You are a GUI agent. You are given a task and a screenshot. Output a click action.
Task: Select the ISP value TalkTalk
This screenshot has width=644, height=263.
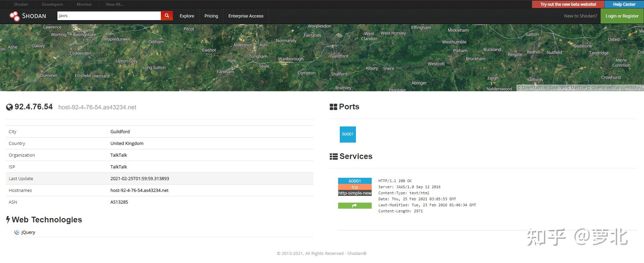coord(119,167)
